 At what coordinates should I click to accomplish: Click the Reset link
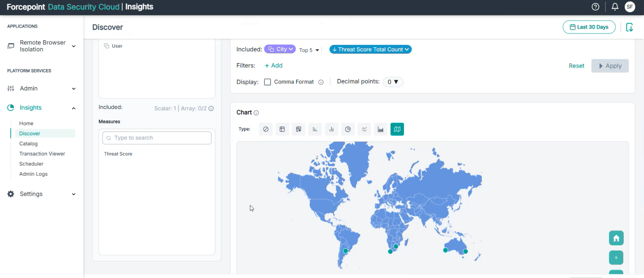(576, 66)
